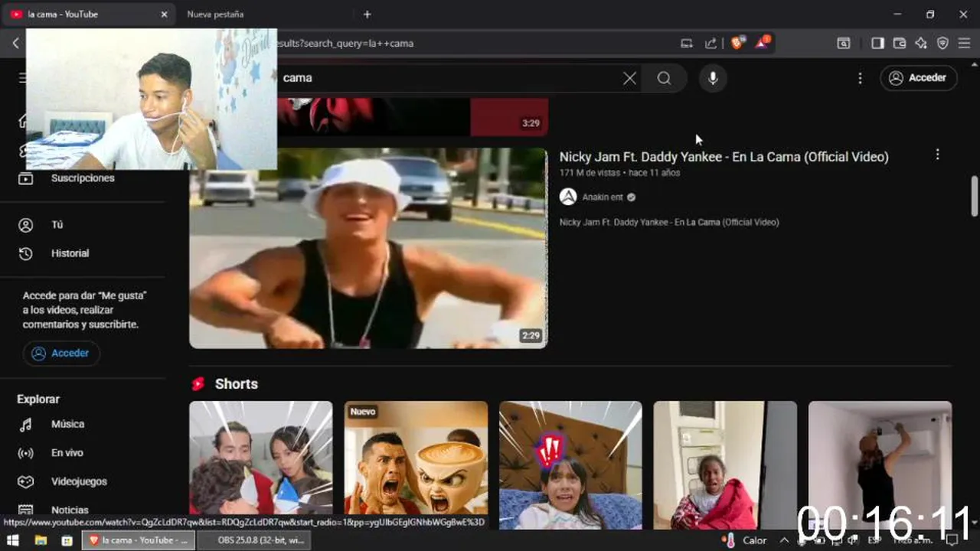Image resolution: width=980 pixels, height=551 pixels.
Task: Open Microsoft Store taskbar icon
Action: coord(67,540)
